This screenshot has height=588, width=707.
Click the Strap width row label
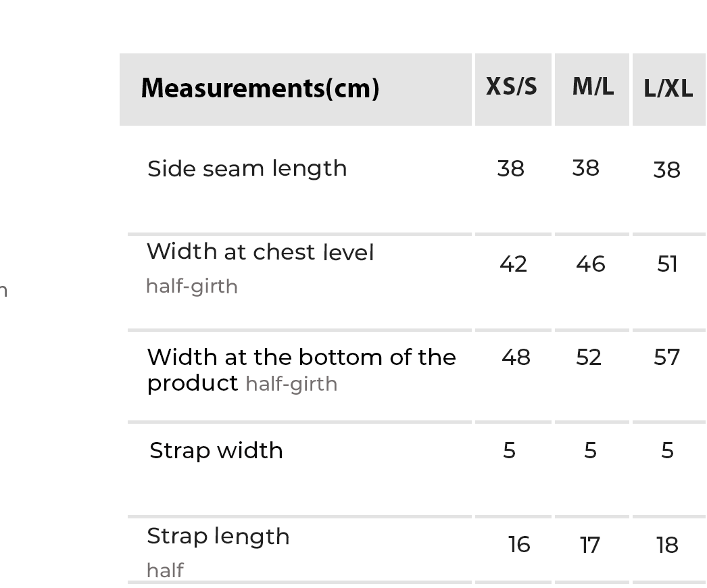pos(216,450)
